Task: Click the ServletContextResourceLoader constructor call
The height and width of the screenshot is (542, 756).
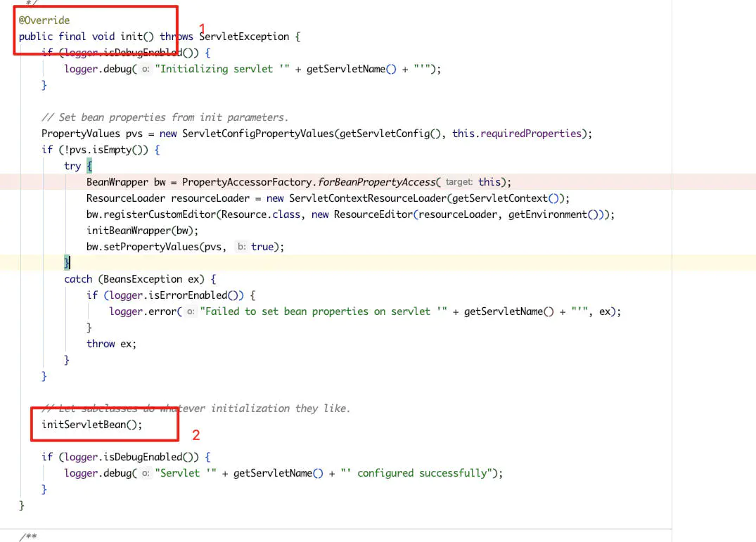Action: point(369,198)
